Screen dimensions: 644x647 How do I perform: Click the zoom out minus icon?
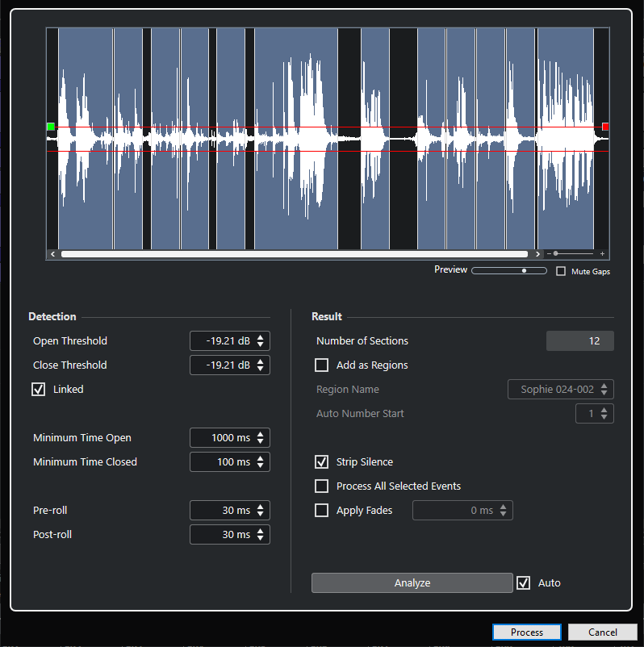(549, 254)
